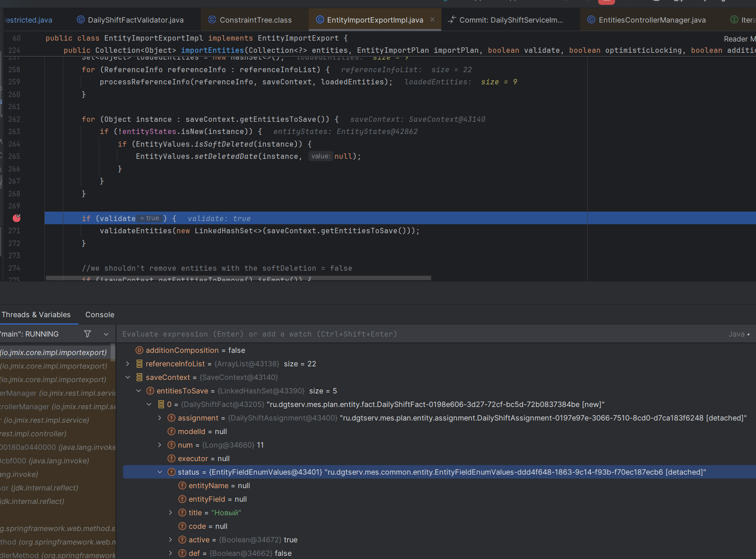Screen dimensions: 756x559
Task: Click line number 262 in gutter
Action: tap(14, 119)
